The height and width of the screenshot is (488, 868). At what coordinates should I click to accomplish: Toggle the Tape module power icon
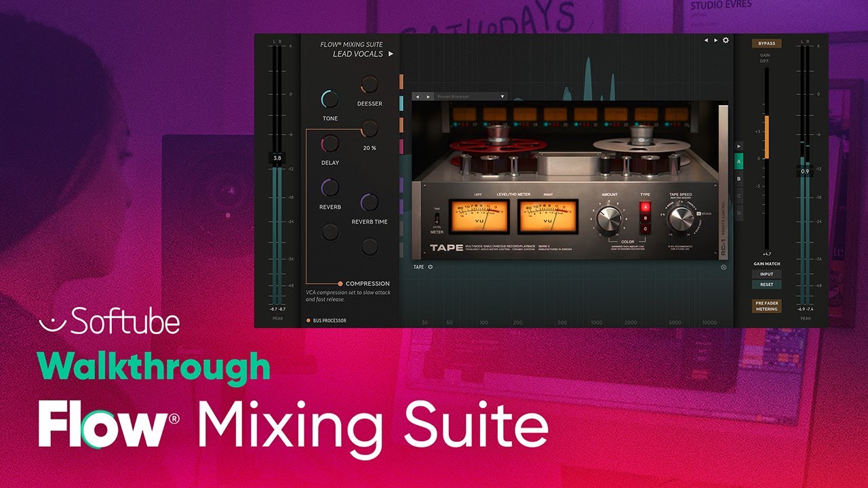point(430,267)
